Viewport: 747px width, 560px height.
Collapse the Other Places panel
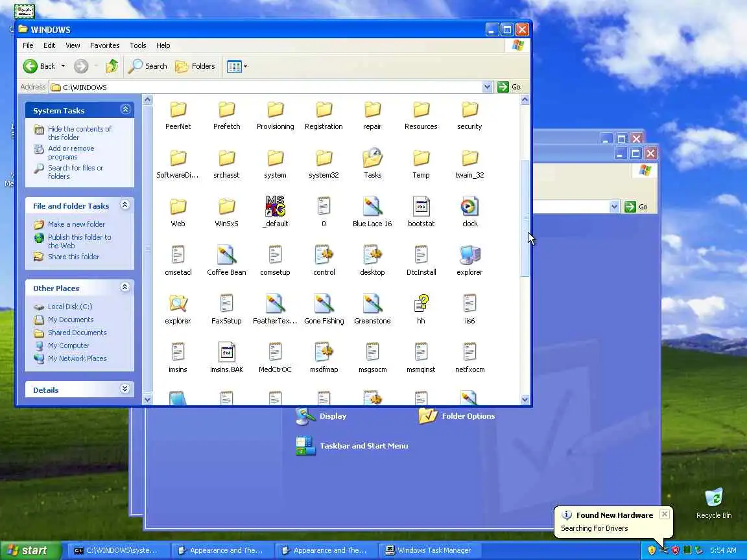coord(124,286)
